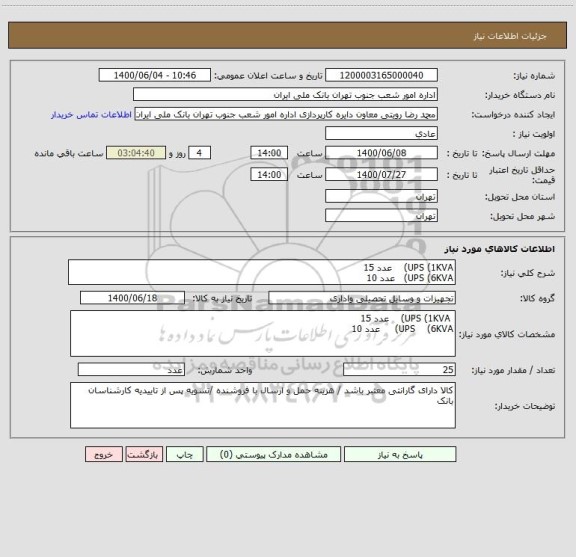Click the response deadline date 1400/06/08
This screenshot has width=576, height=557.
(x=381, y=152)
